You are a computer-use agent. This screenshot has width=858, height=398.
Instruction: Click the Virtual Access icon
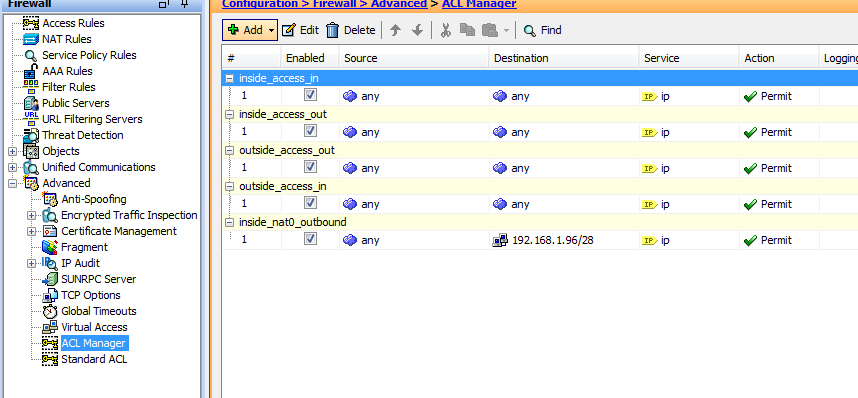pyautogui.click(x=50, y=327)
